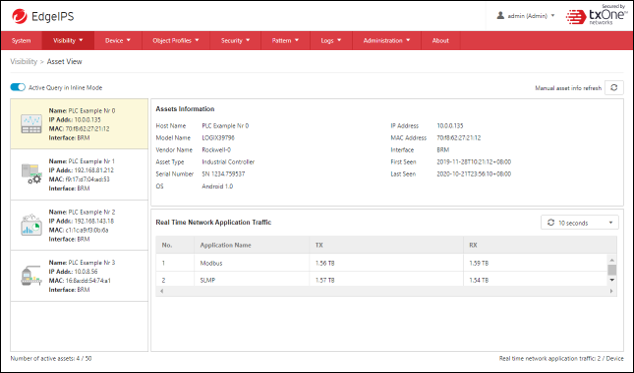
Task: Click the First Seen timestamp value
Action: (x=473, y=162)
